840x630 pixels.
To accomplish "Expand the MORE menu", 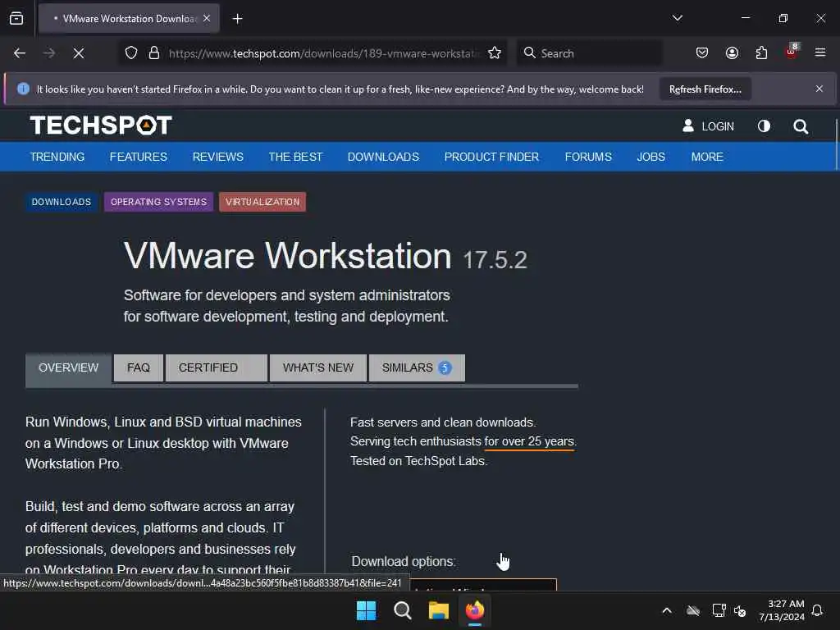I will [707, 157].
